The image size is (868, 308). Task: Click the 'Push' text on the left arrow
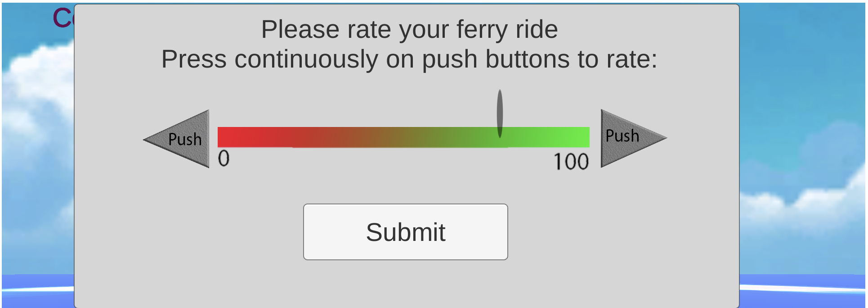pyautogui.click(x=185, y=139)
